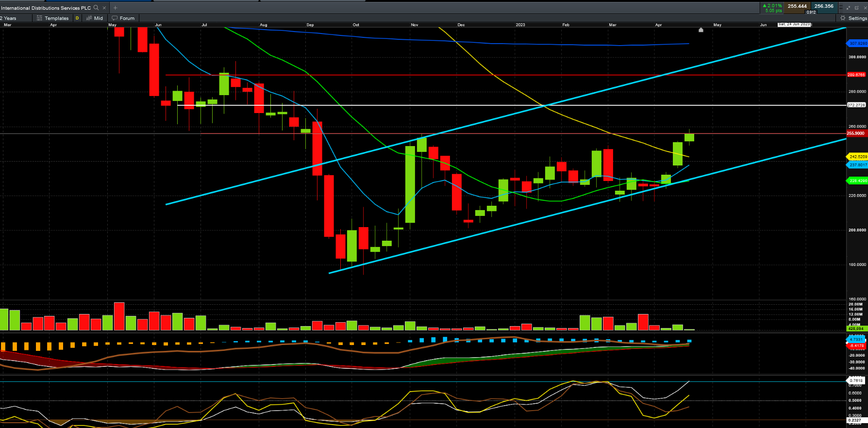
Task: Click the 300.0000 price axis tick
Action: [x=857, y=57]
